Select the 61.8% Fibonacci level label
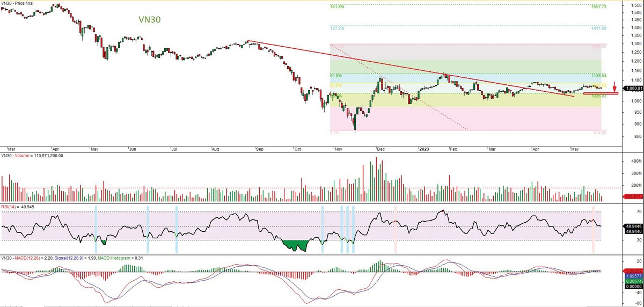 click(x=335, y=76)
